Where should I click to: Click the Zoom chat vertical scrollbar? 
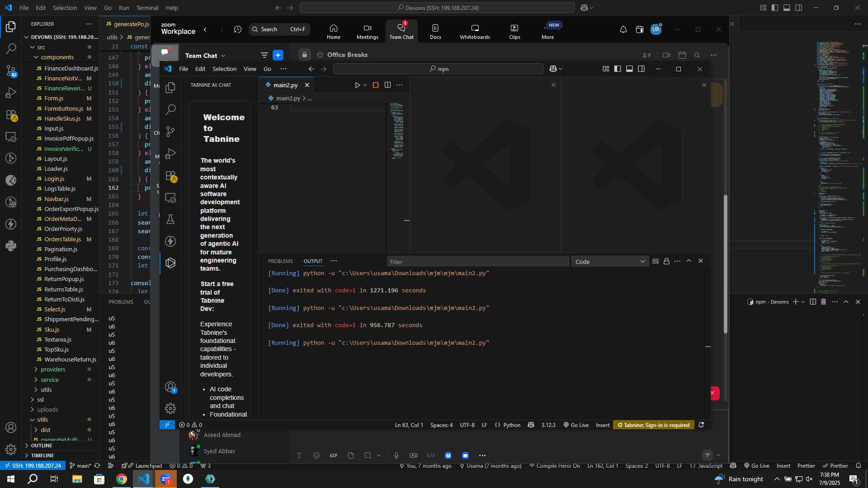tap(726, 264)
